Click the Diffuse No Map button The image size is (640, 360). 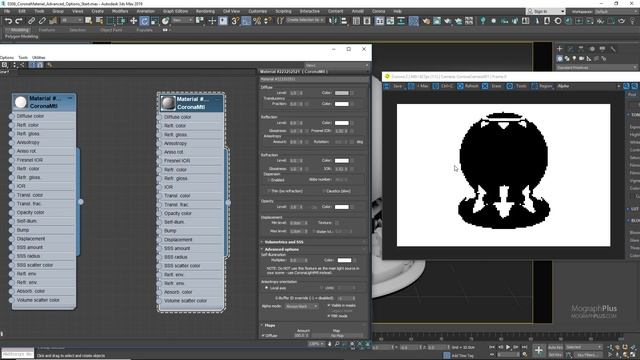coord(337,336)
